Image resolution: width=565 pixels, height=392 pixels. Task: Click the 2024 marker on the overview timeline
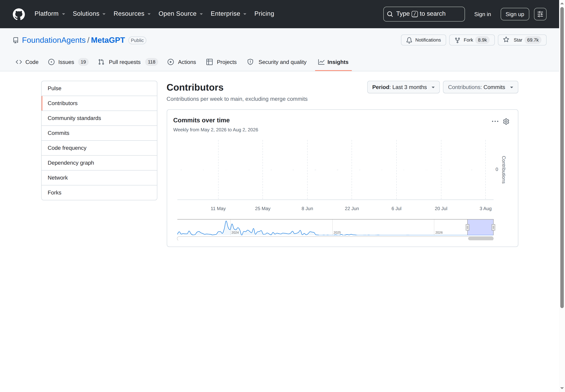click(235, 233)
